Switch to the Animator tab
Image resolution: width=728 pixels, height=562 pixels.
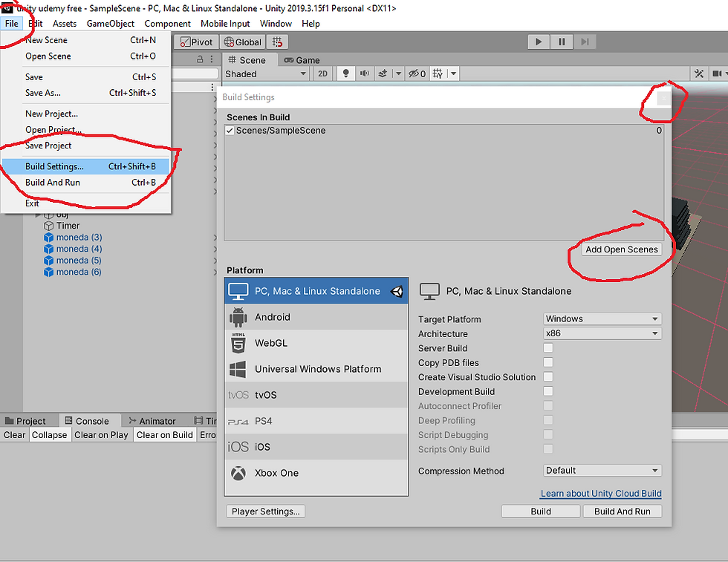(152, 421)
